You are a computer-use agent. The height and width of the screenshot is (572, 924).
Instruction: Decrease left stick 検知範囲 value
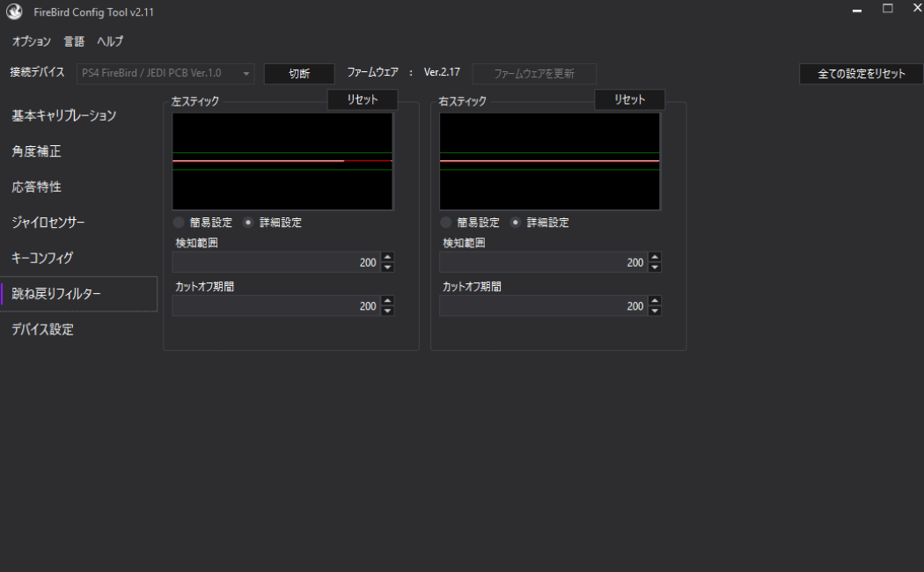point(387,268)
